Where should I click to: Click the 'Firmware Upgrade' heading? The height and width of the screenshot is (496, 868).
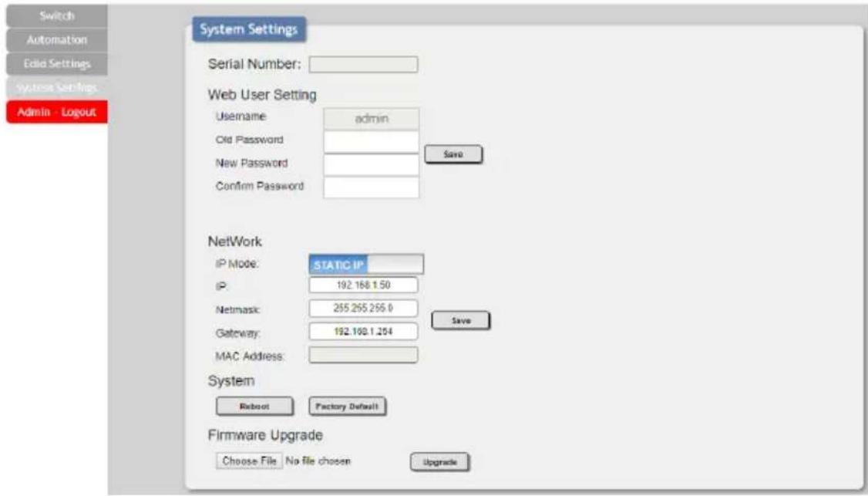(265, 436)
